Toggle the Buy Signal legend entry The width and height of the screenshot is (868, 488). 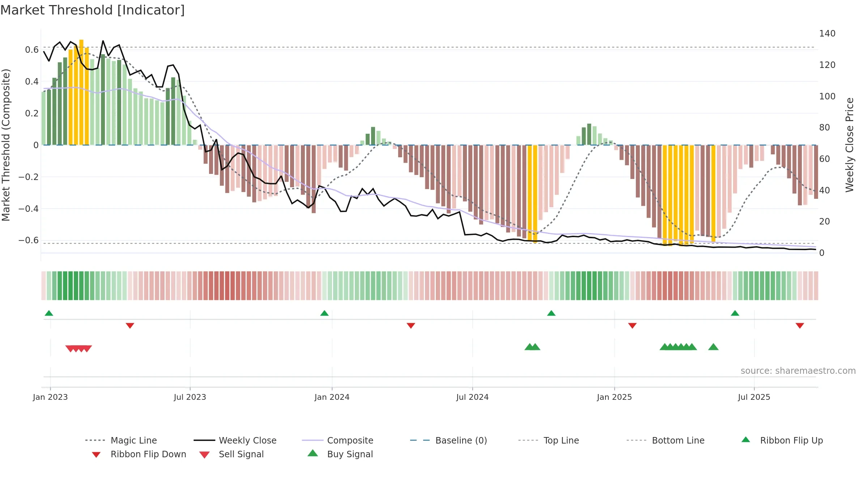point(340,454)
